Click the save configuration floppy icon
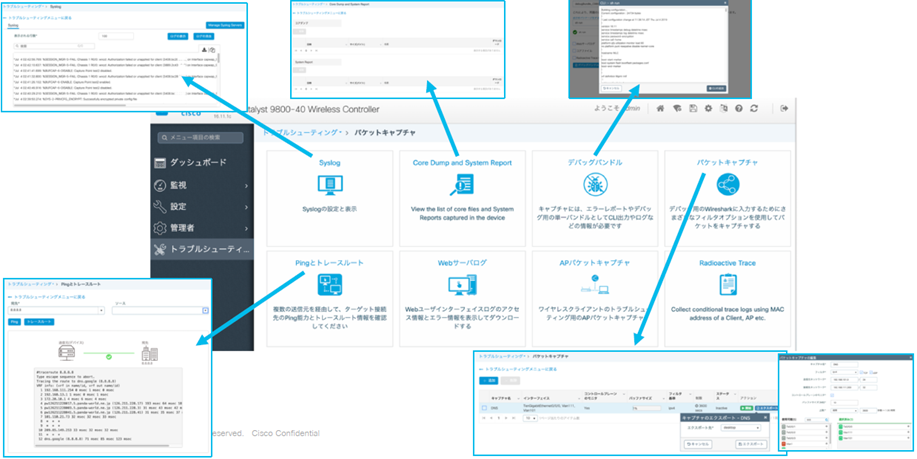Image resolution: width=917 pixels, height=459 pixels. (693, 108)
